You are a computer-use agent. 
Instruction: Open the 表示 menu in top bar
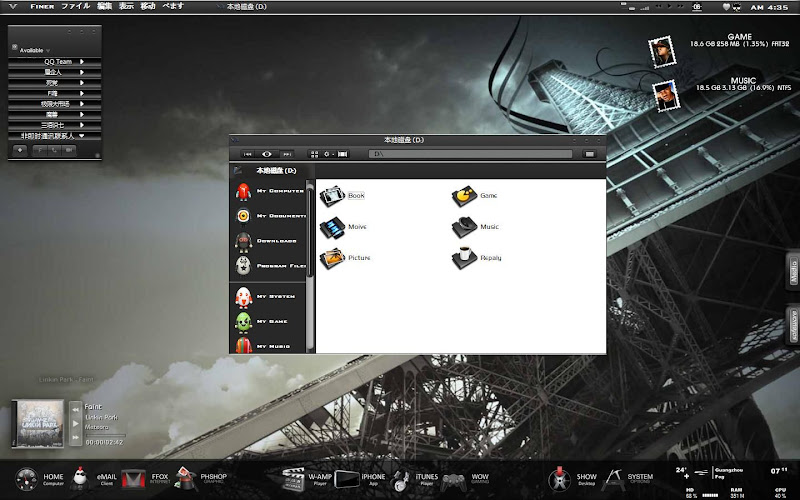point(126,6)
